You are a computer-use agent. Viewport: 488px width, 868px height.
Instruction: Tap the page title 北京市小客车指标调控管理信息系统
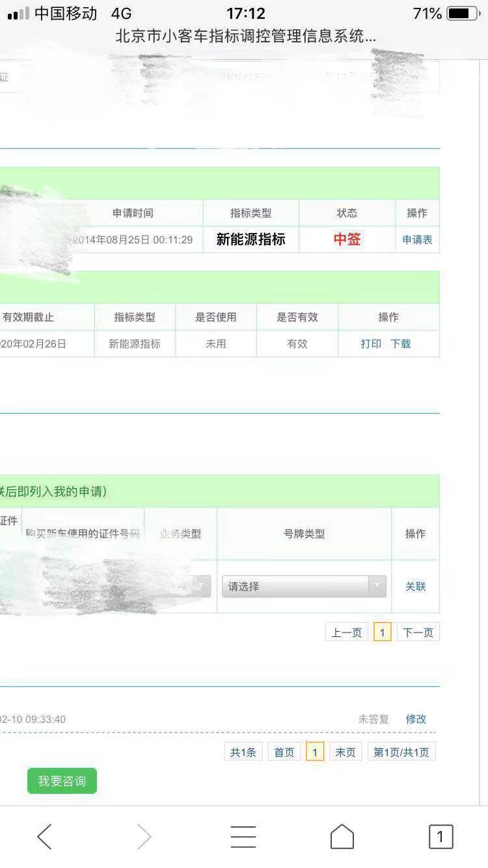click(x=245, y=37)
